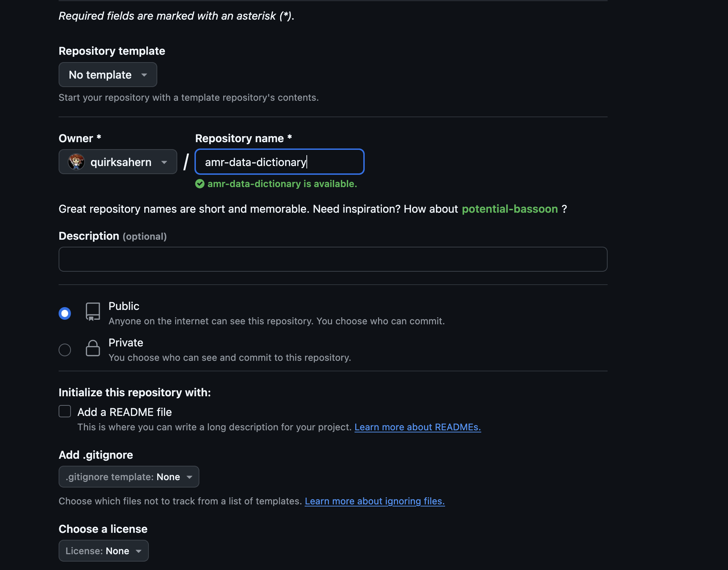Screen dimensions: 728x570
Task: Click the 'amr-data-dictionary is available.' message
Action: 282,184
